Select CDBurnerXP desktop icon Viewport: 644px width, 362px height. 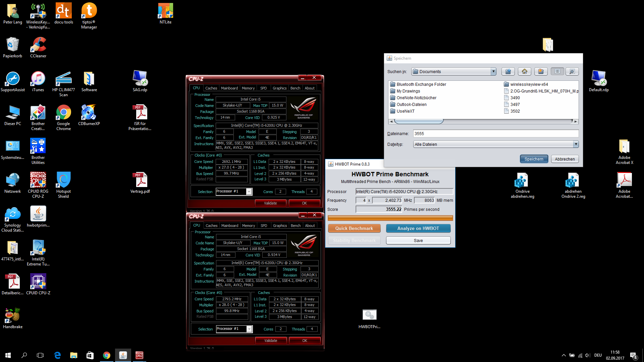pos(89,115)
